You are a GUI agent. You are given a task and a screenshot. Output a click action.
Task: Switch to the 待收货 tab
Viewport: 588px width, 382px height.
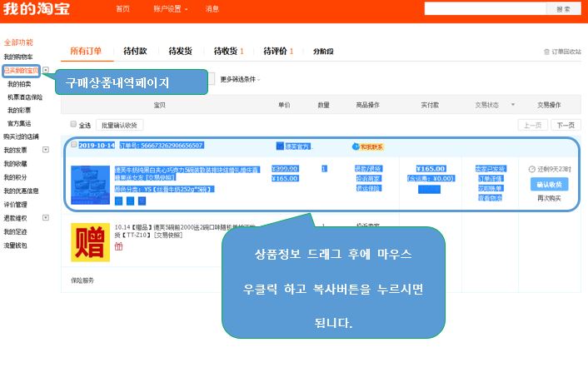coord(228,51)
